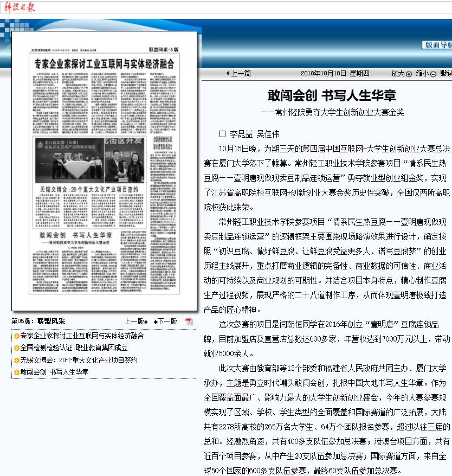Click paragraph starting 10月15日晚
452x476 pixels.
327,178
